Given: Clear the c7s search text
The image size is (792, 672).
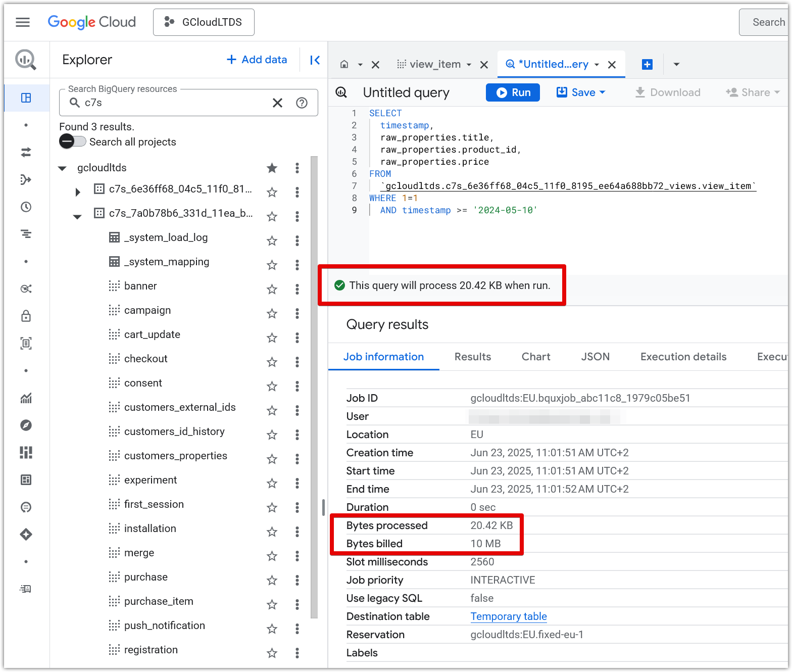Looking at the screenshot, I should (277, 103).
